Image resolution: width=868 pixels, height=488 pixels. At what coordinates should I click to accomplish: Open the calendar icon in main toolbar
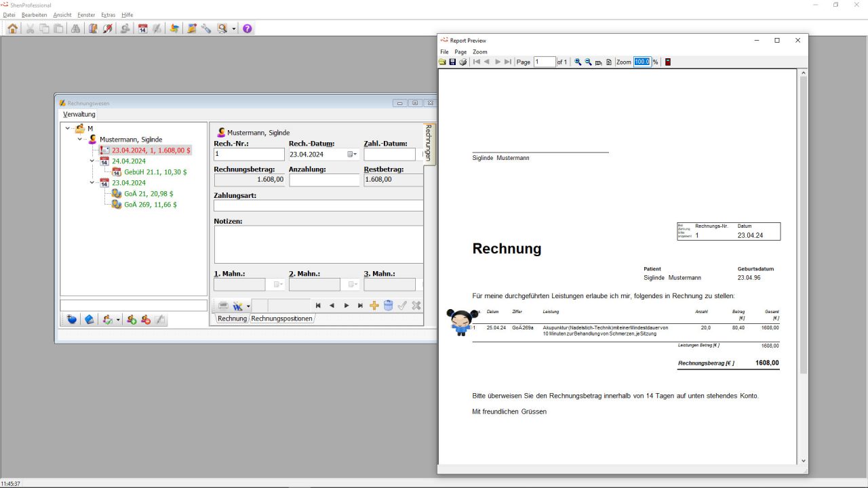click(142, 28)
